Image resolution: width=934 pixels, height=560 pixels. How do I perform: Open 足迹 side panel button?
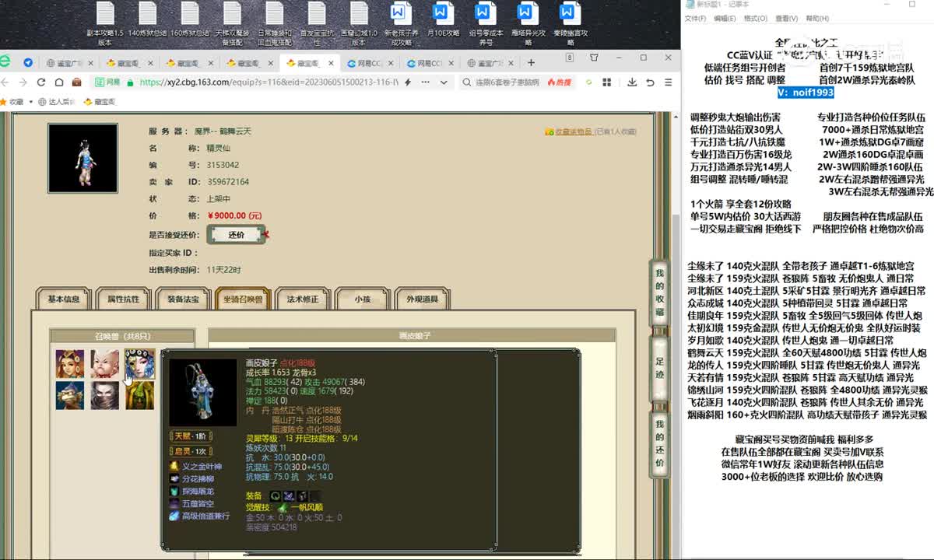pos(659,368)
